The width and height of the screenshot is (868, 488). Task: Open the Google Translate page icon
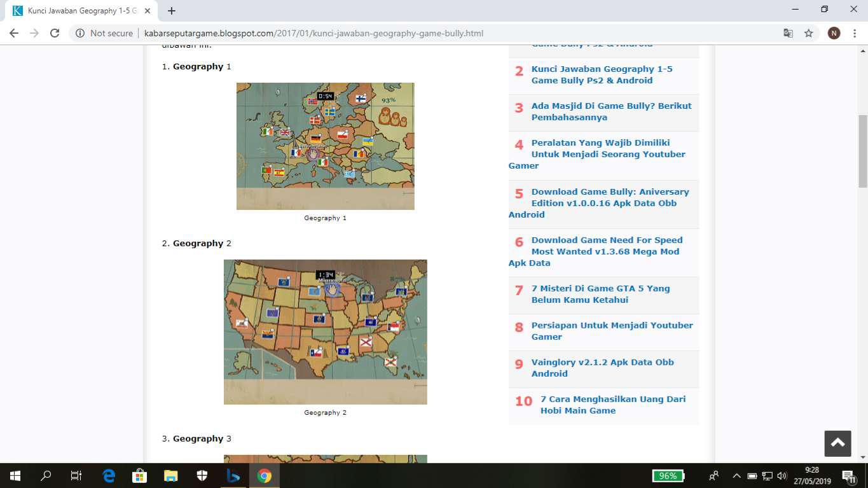pyautogui.click(x=788, y=33)
